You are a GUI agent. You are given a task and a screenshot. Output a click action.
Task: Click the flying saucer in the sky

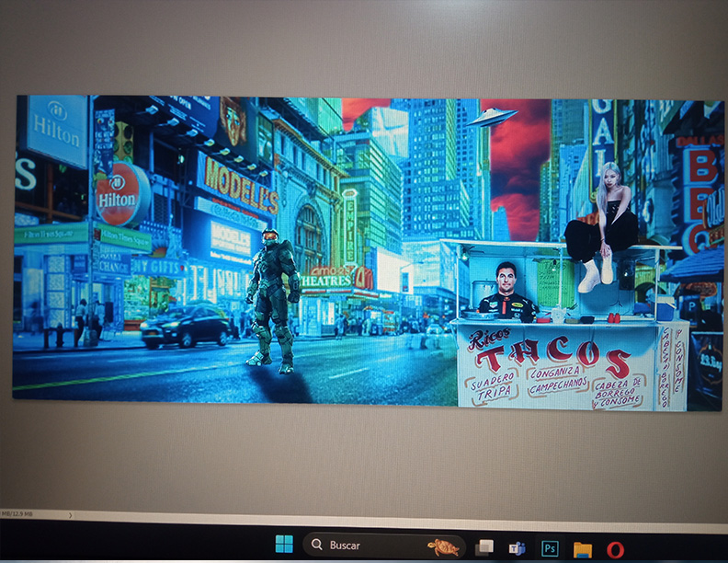click(x=492, y=117)
